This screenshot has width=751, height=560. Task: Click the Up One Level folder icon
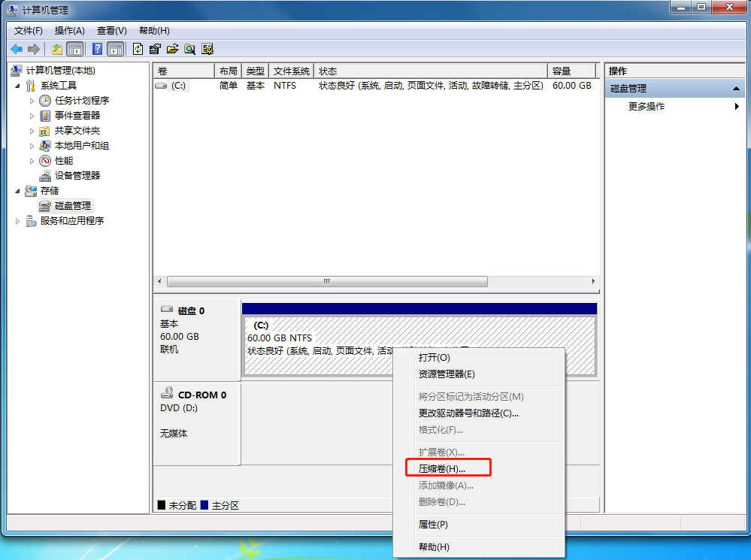click(x=57, y=50)
